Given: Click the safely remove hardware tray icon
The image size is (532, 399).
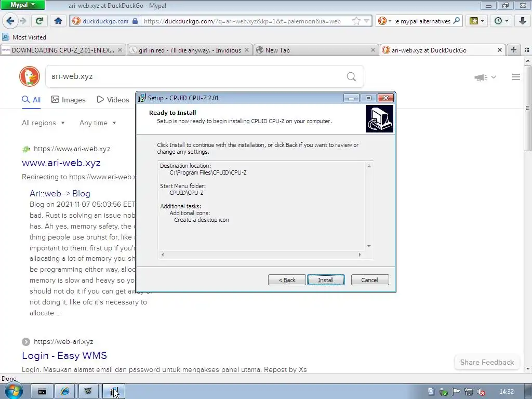Looking at the screenshot, I should 443,392.
